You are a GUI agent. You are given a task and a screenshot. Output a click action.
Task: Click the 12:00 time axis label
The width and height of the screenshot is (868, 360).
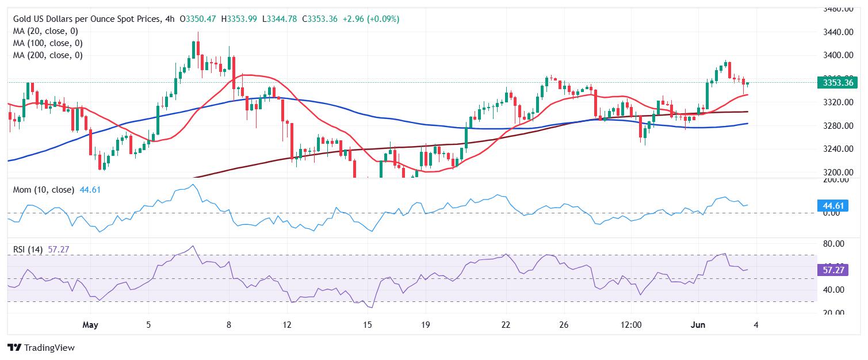(x=632, y=325)
